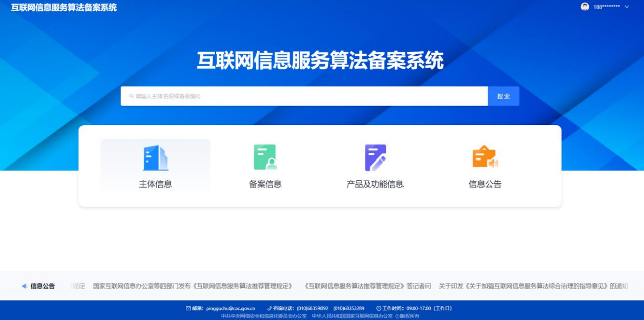Click 中华人民共和国国家互联网信息办公室 in the footer
The height and width of the screenshot is (320, 644).
point(352,316)
